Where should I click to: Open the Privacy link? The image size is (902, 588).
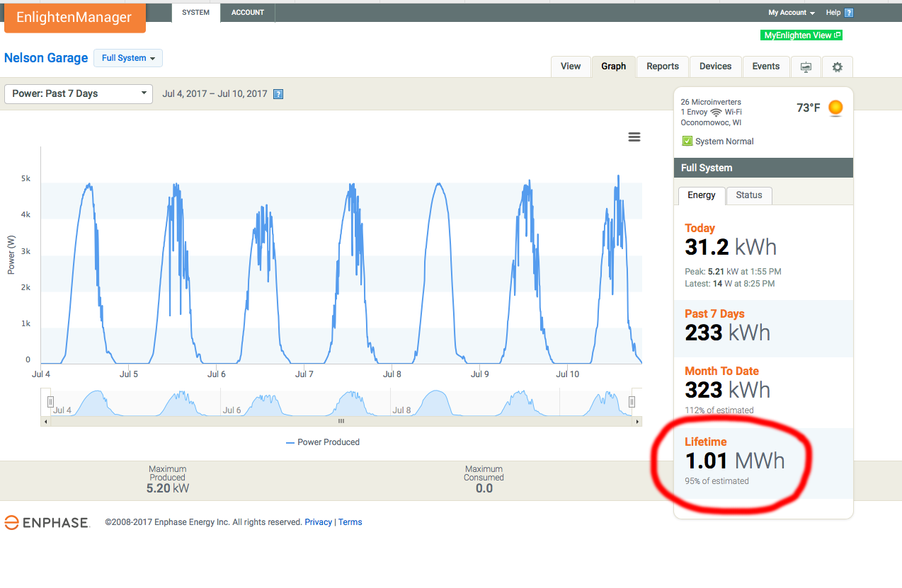pos(319,522)
